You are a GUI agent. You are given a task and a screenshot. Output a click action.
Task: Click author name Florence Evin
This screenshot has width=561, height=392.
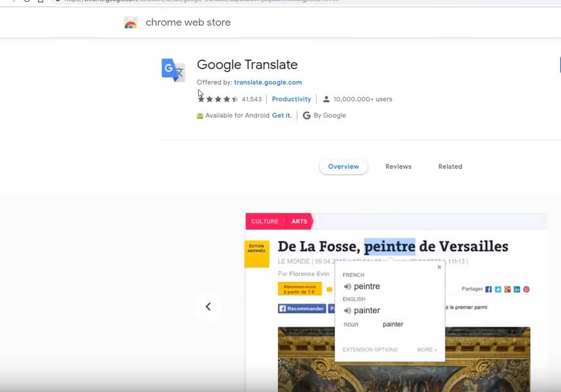click(309, 274)
